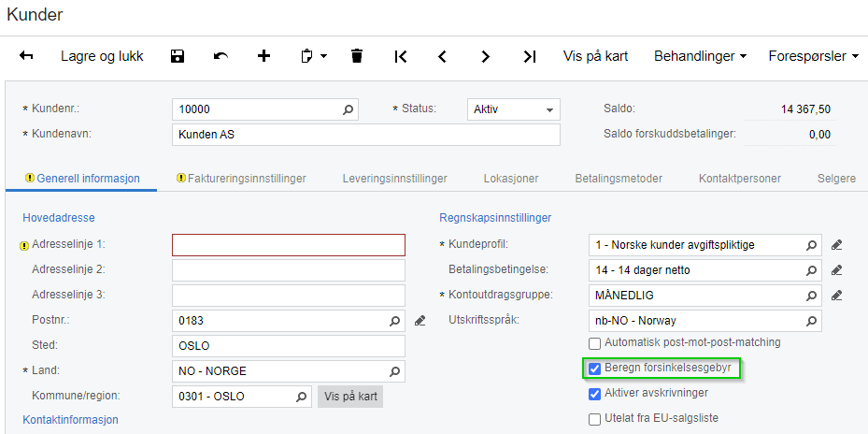
Task: Open Kommune/region lookup magnifier
Action: coord(301,397)
